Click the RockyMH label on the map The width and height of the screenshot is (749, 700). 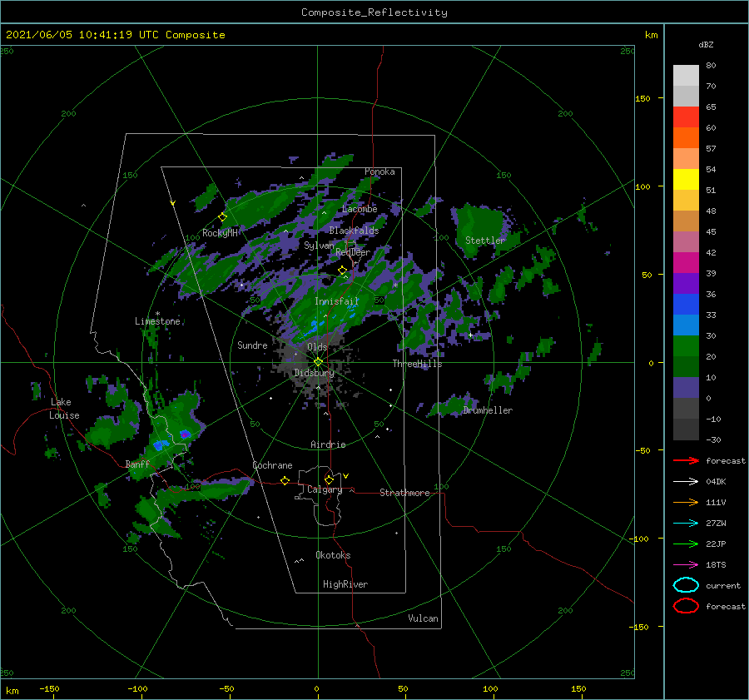[x=220, y=233]
